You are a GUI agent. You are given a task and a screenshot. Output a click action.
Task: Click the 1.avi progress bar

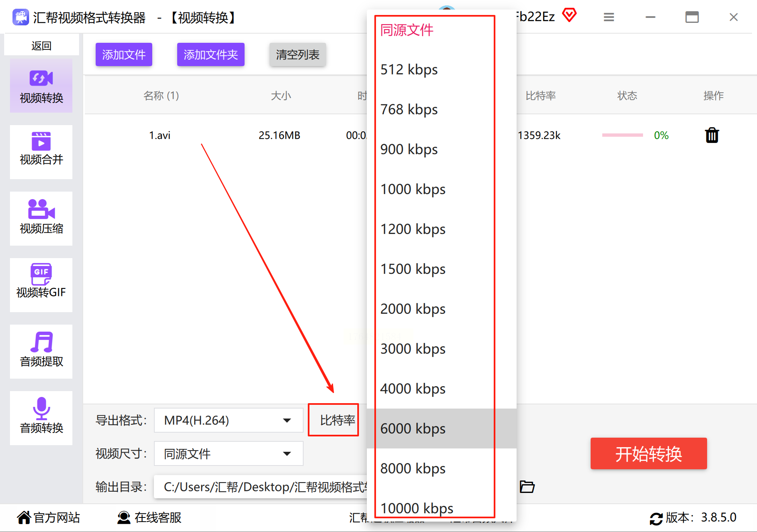(623, 135)
